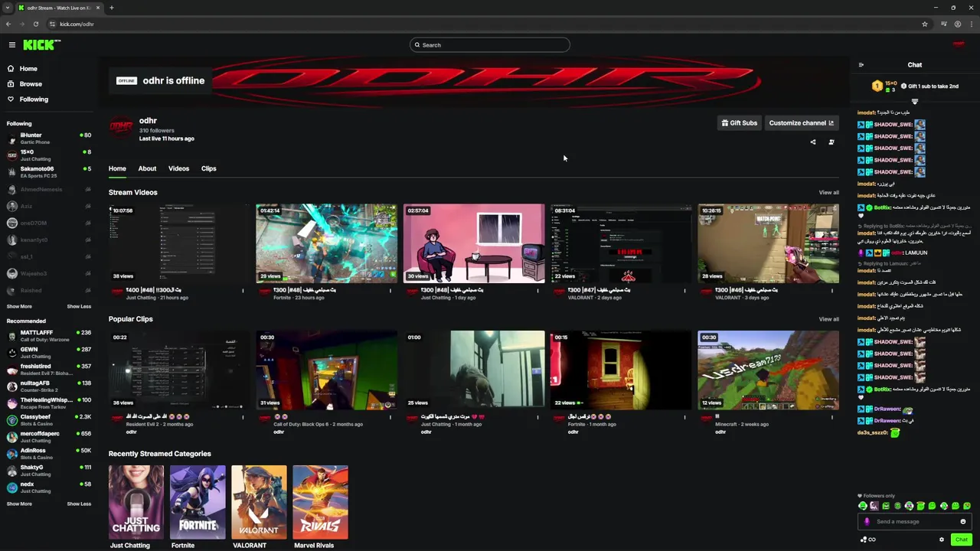
Task: Open the 02:57:04 stream video thumbnail
Action: [474, 243]
